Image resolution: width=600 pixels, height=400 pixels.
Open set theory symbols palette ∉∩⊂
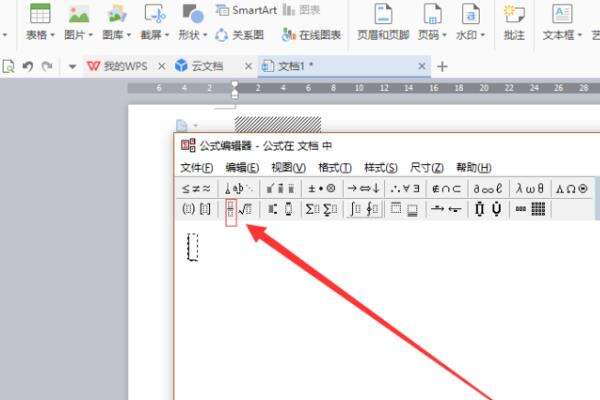[446, 188]
